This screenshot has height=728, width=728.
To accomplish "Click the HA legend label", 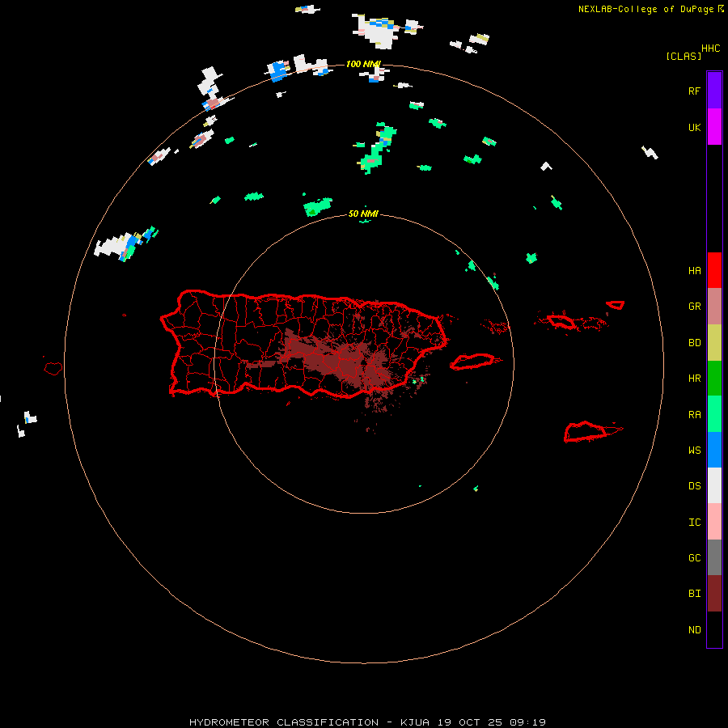I will pyautogui.click(x=694, y=271).
